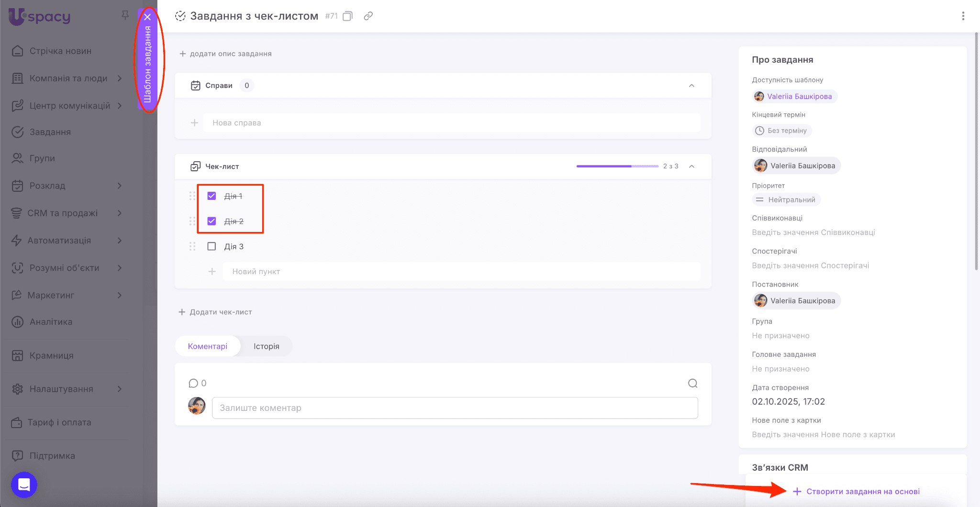Expand CRM та продажі submenu
The width and height of the screenshot is (980, 507).
[120, 213]
